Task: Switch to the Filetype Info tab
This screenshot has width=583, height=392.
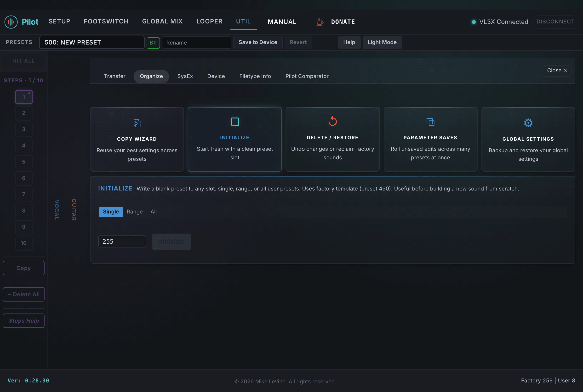Action: pyautogui.click(x=255, y=76)
